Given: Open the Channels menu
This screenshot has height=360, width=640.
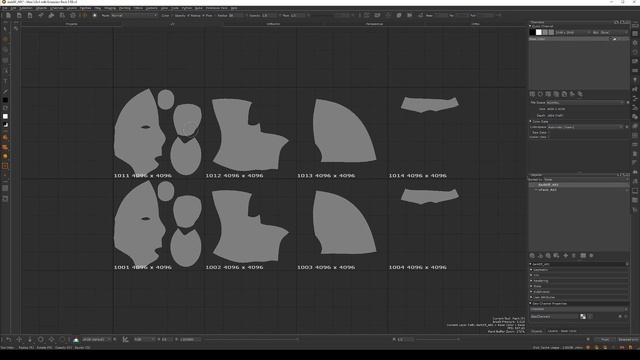Looking at the screenshot, I should [x=57, y=8].
